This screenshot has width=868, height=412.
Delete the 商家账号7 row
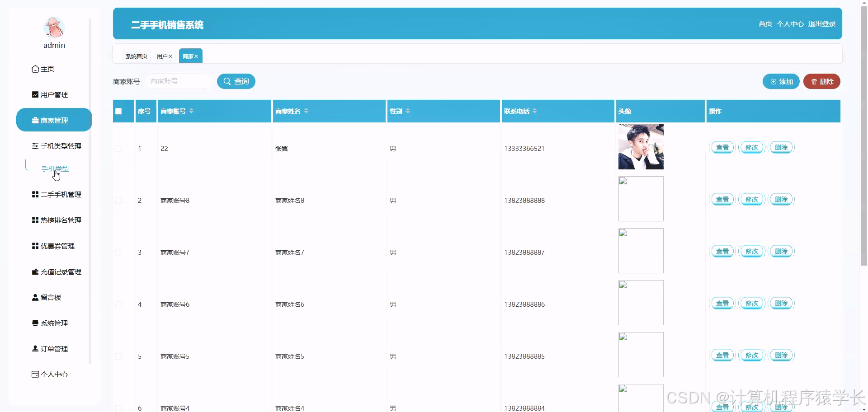[x=781, y=251]
